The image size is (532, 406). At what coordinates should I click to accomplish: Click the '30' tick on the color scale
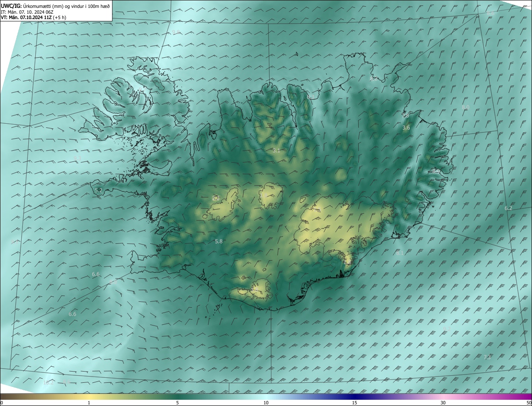coord(443,403)
